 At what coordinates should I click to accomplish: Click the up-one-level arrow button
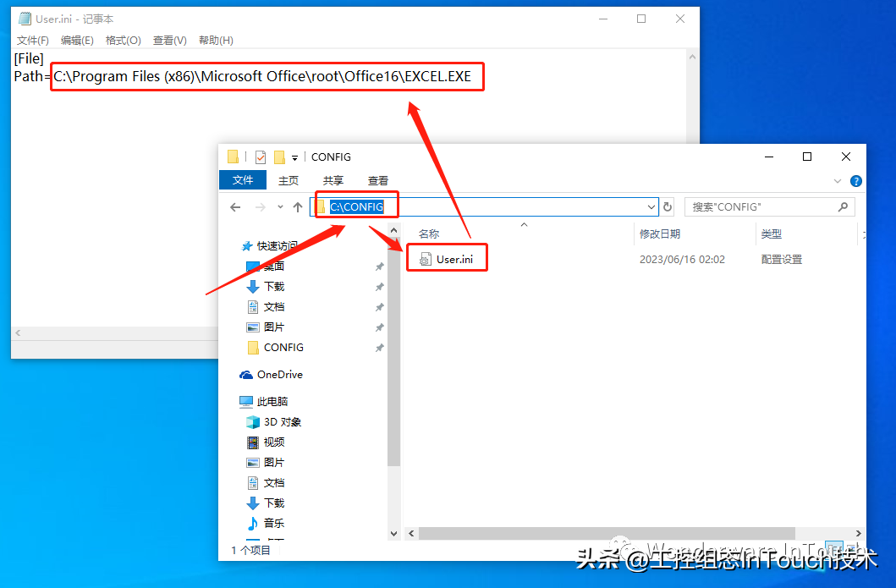[298, 207]
